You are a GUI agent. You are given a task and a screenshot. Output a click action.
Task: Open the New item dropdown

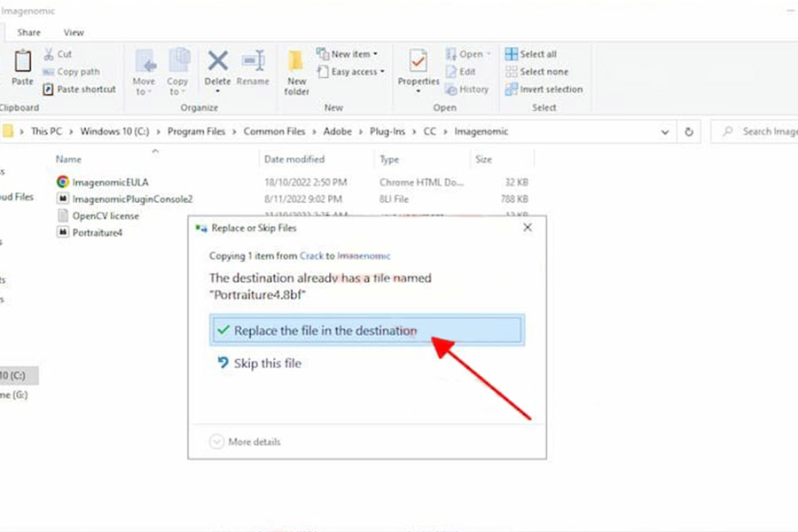pyautogui.click(x=347, y=54)
